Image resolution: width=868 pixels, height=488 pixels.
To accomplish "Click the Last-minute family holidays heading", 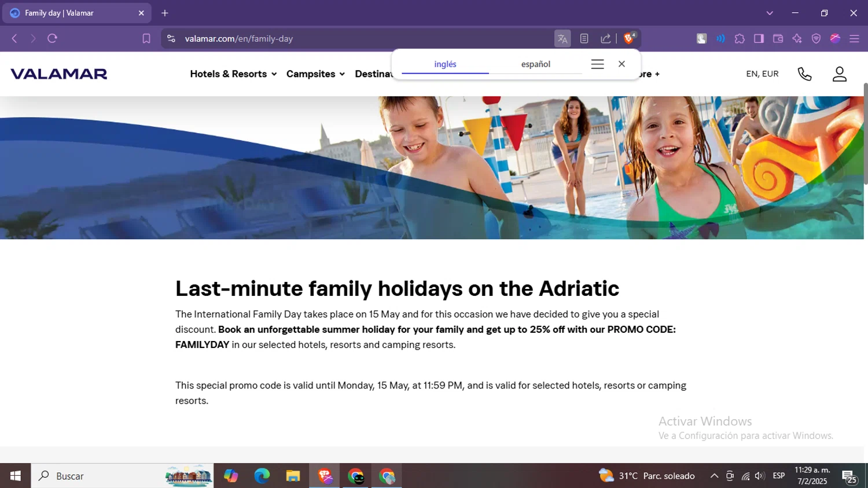I will click(x=397, y=288).
